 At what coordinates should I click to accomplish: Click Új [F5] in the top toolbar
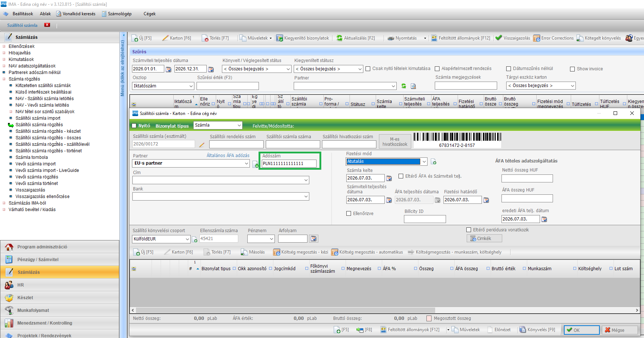pyautogui.click(x=142, y=38)
